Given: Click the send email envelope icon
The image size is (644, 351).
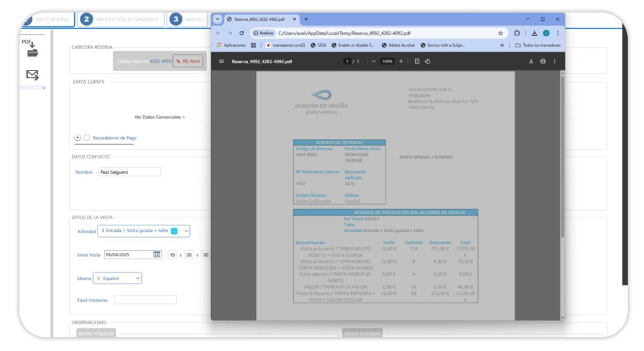Looking at the screenshot, I should click(32, 75).
